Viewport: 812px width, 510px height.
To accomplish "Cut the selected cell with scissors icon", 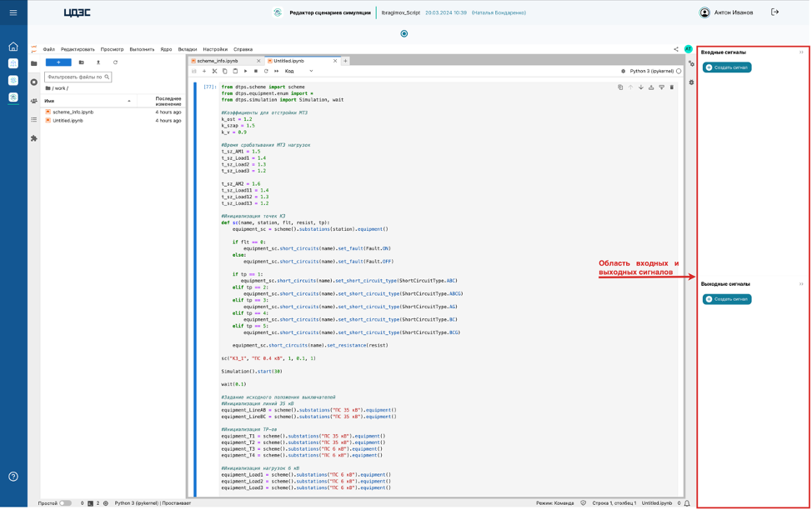I will click(x=214, y=72).
